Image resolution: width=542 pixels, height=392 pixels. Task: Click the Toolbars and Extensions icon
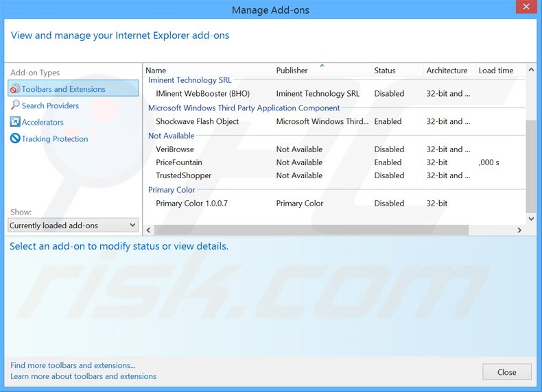[x=15, y=89]
